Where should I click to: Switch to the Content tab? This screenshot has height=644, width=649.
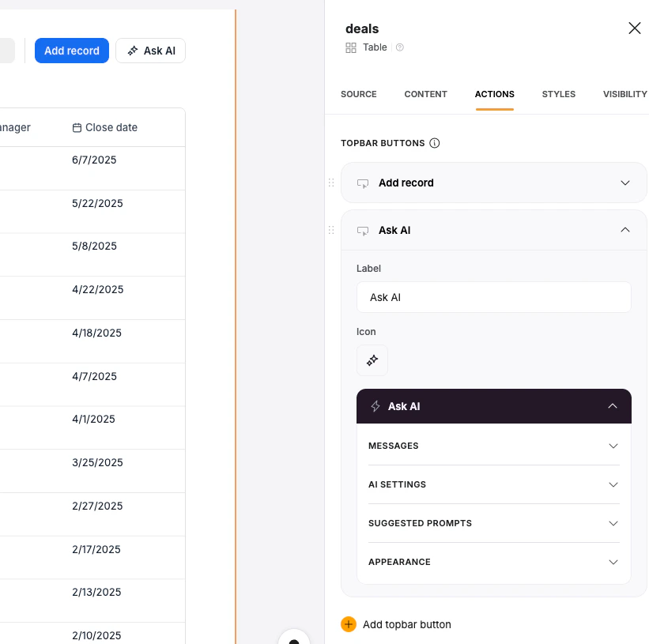coord(425,94)
